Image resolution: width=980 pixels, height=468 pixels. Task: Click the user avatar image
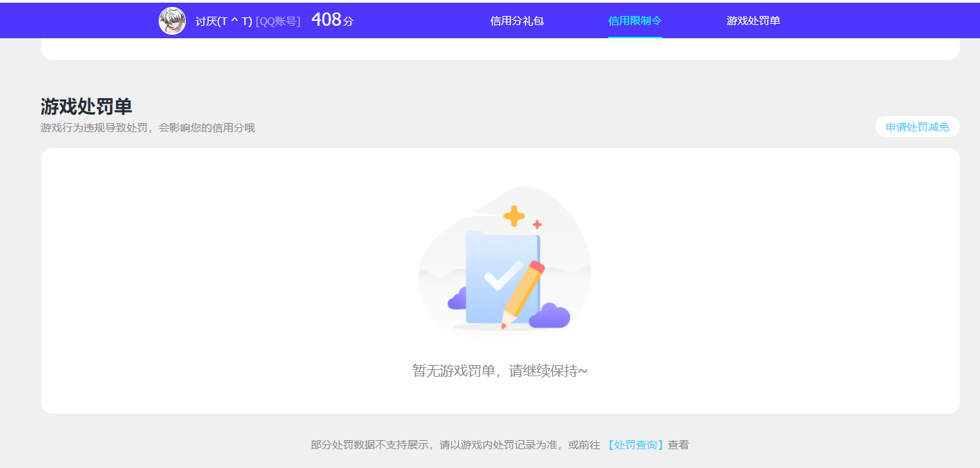[172, 19]
